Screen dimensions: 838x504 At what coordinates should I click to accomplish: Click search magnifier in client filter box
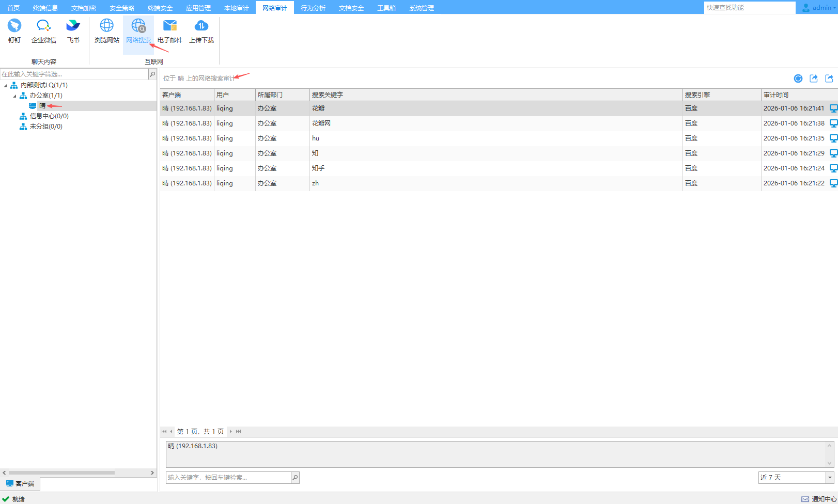click(x=152, y=74)
